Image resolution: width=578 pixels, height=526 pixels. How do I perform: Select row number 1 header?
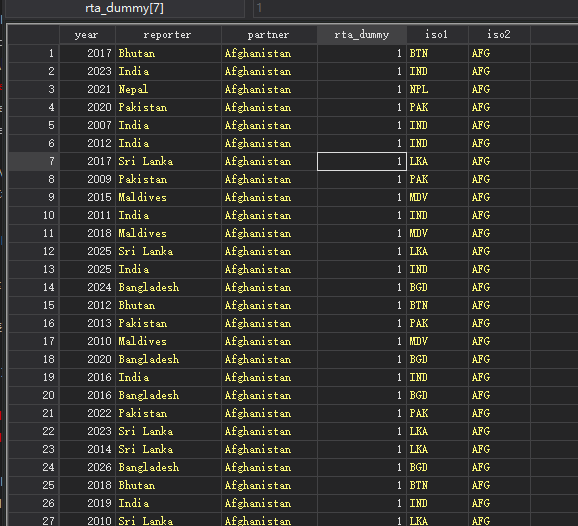coord(34,53)
